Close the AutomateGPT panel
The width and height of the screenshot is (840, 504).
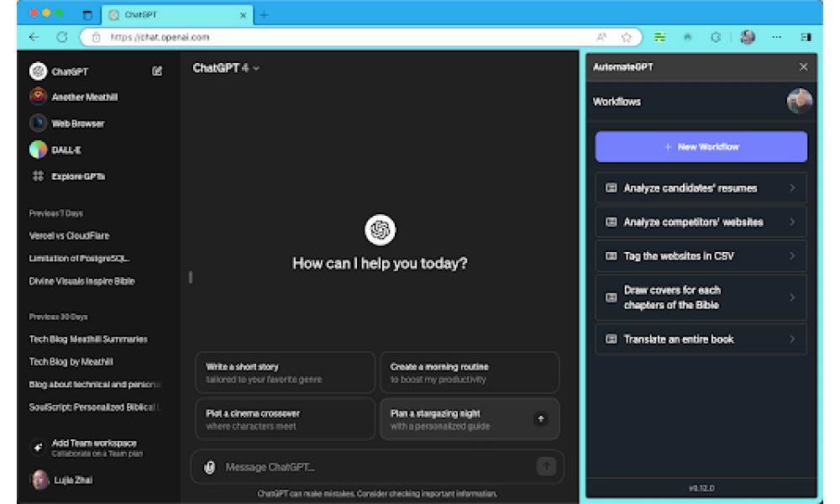(x=803, y=67)
